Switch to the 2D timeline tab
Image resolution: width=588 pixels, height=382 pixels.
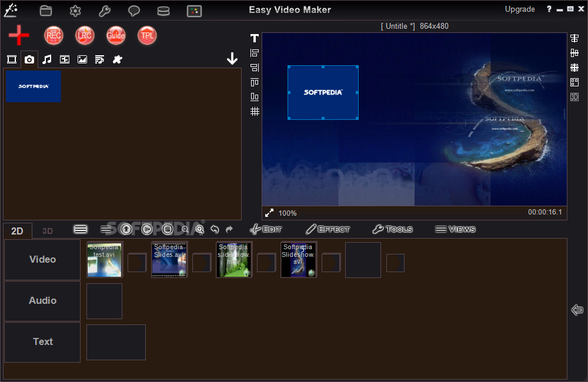click(17, 231)
